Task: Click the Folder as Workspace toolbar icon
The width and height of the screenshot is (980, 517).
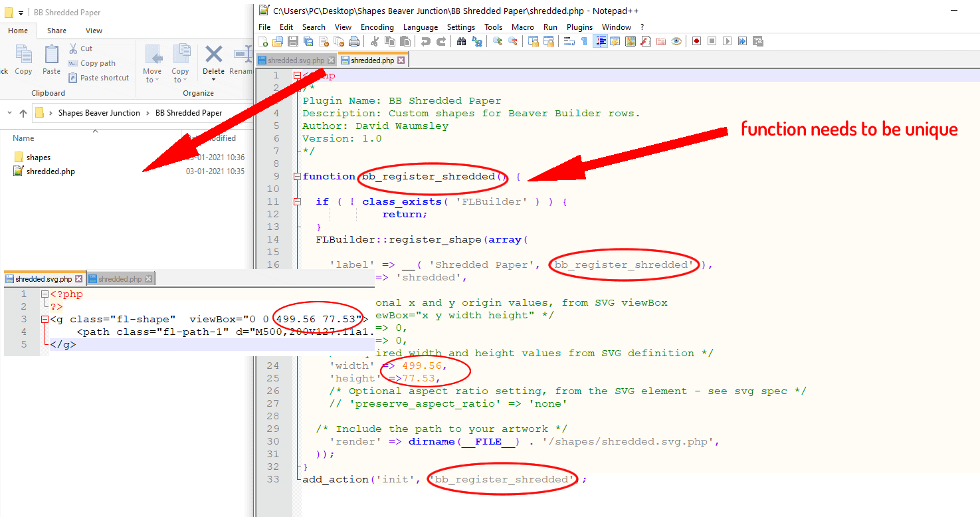Action: 661,41
